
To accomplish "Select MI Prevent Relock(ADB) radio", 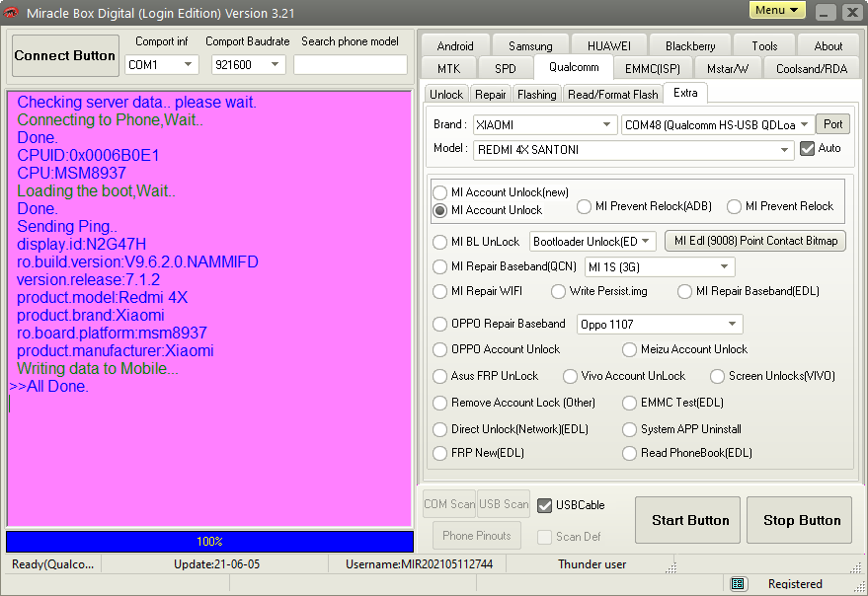I will pyautogui.click(x=584, y=206).
